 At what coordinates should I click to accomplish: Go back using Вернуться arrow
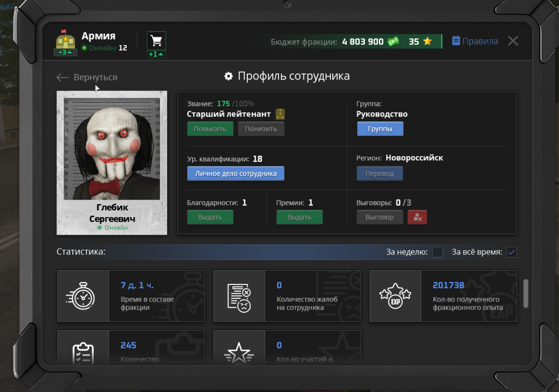coord(63,77)
